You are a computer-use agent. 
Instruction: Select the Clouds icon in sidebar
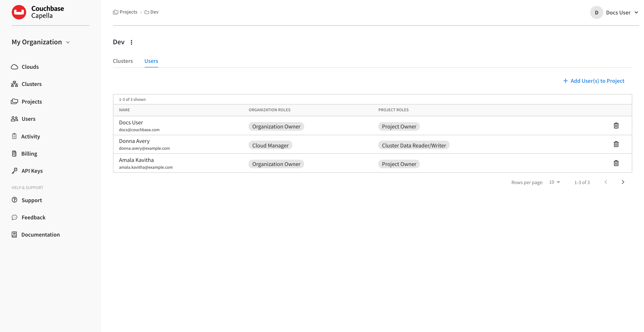click(14, 66)
